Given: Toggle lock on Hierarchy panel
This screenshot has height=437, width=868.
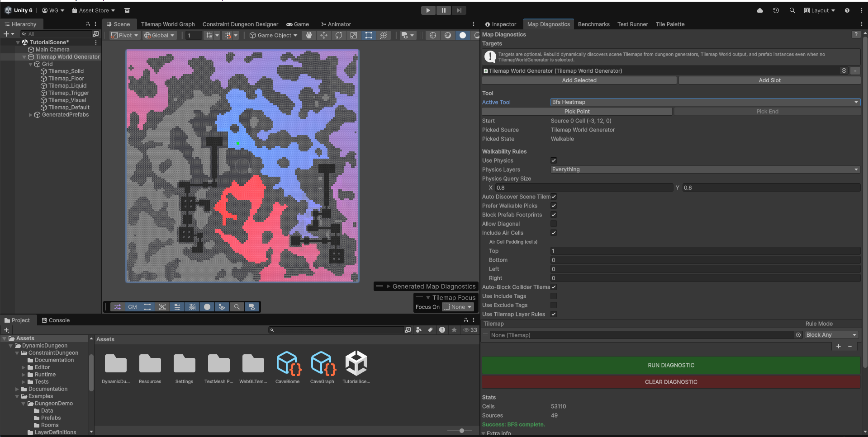Looking at the screenshot, I should [88, 24].
